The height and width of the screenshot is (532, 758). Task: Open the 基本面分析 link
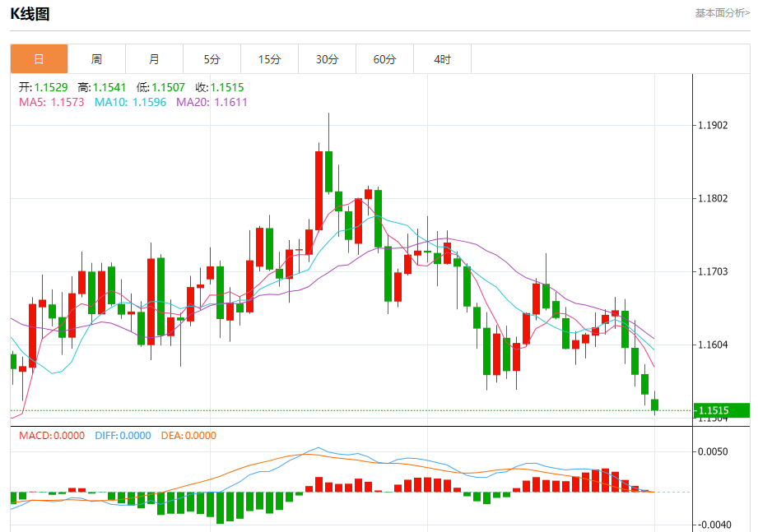[722, 13]
